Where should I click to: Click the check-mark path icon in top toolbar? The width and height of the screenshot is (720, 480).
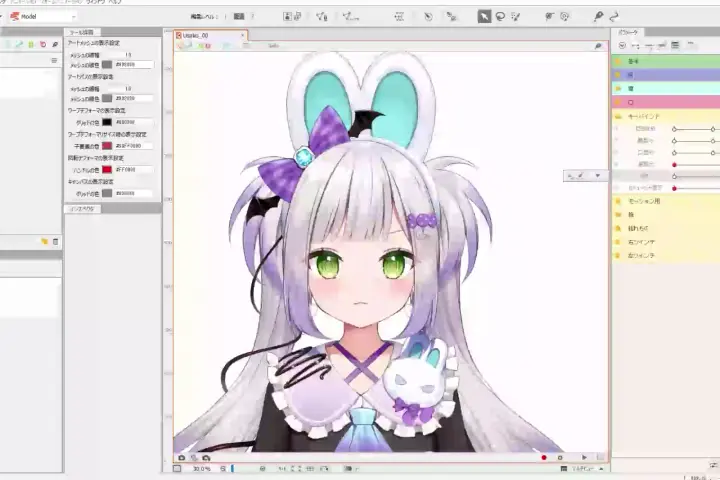351,17
